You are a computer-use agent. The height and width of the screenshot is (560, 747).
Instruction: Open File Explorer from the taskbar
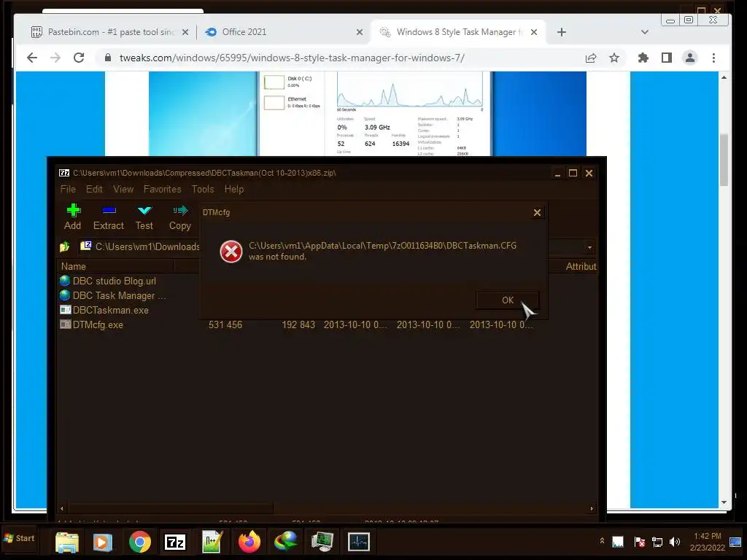click(x=67, y=542)
